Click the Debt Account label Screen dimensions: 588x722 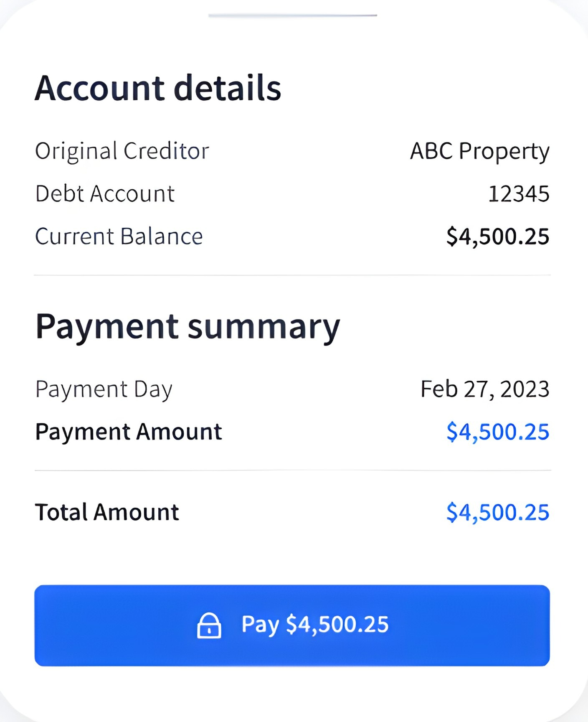tap(105, 194)
